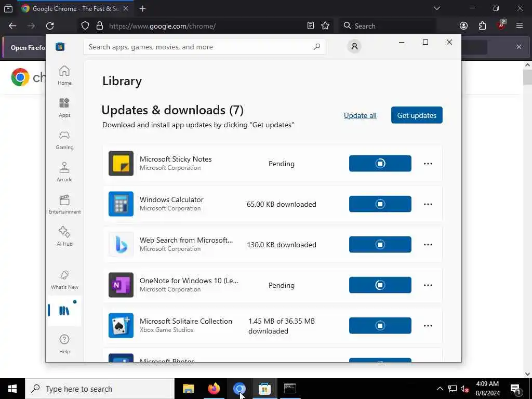This screenshot has height=399, width=532.
Task: Click the uBlock extension icon in Firefox
Action: (x=501, y=25)
